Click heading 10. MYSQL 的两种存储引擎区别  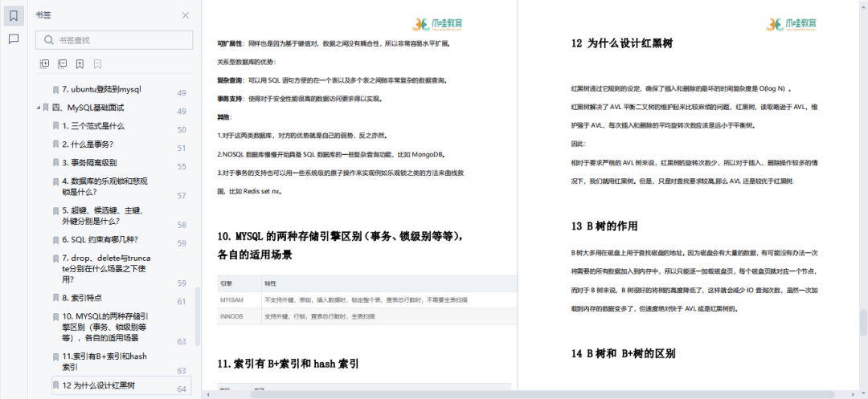point(341,246)
